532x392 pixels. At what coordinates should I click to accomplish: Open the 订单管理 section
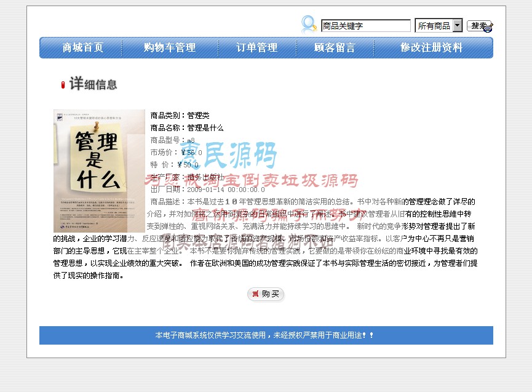(258, 47)
